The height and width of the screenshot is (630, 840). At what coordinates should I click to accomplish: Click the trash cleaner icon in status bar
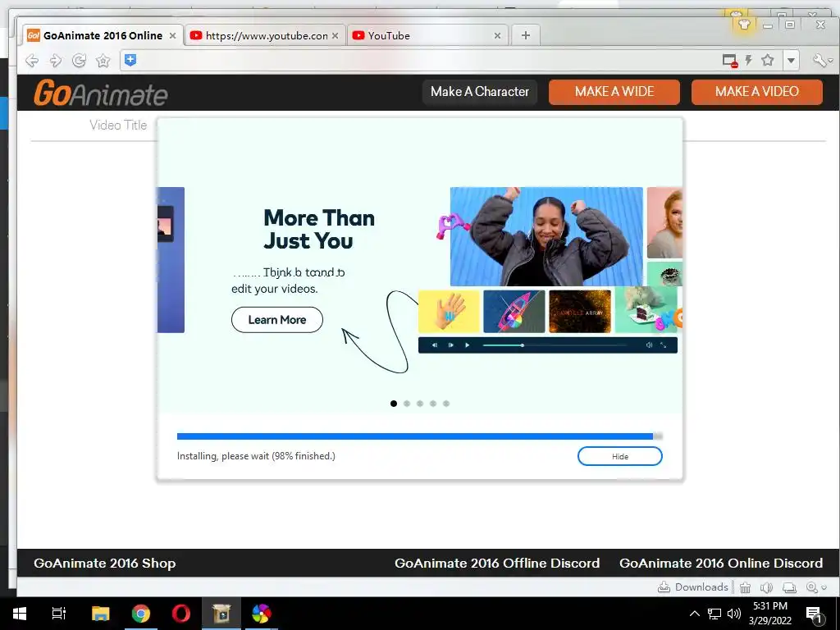(745, 587)
